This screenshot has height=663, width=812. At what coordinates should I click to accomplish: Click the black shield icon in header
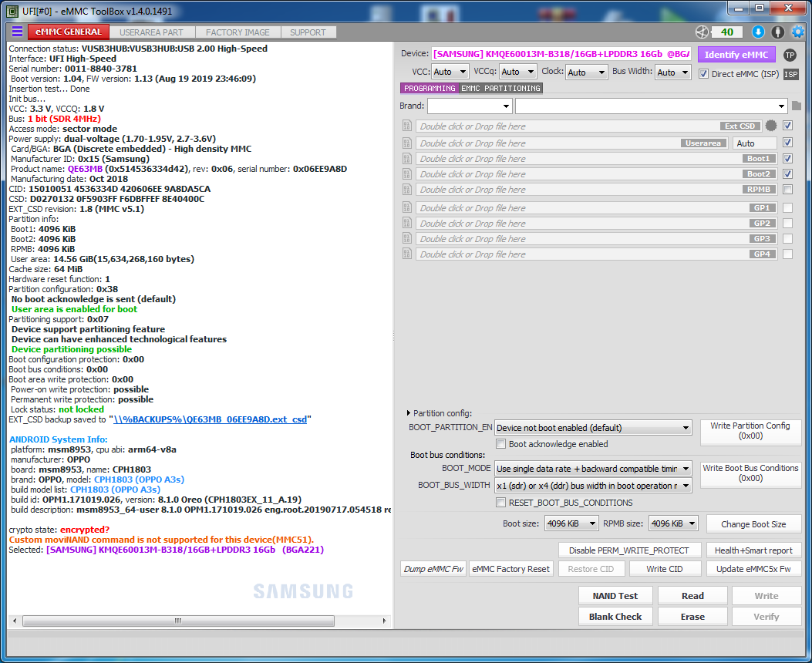point(778,32)
